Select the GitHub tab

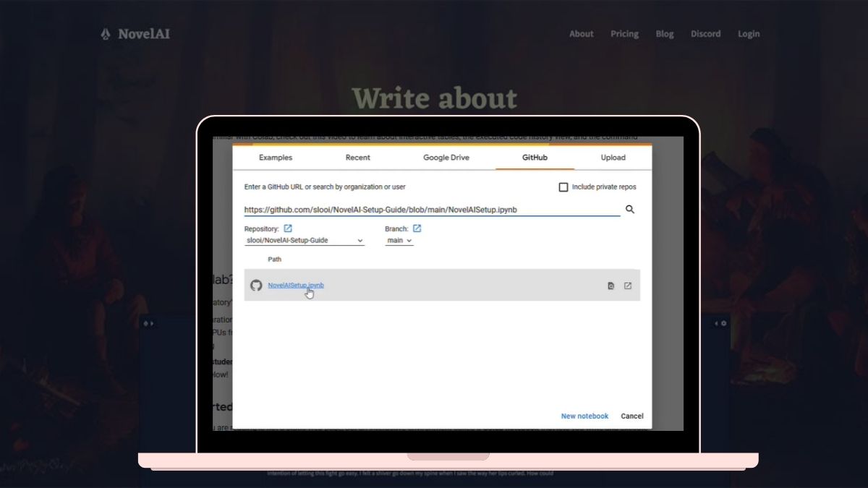pyautogui.click(x=535, y=158)
